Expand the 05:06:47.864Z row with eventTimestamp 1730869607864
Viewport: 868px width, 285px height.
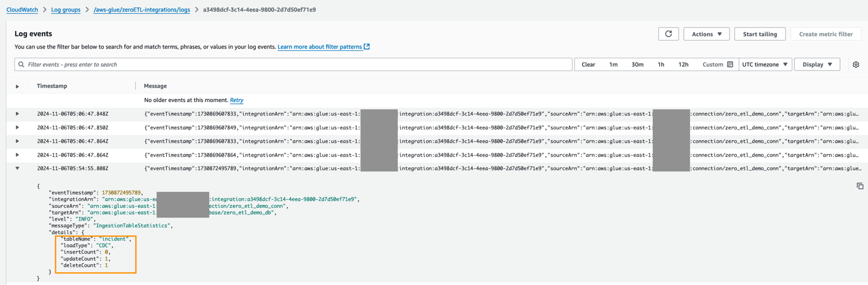tap(17, 155)
